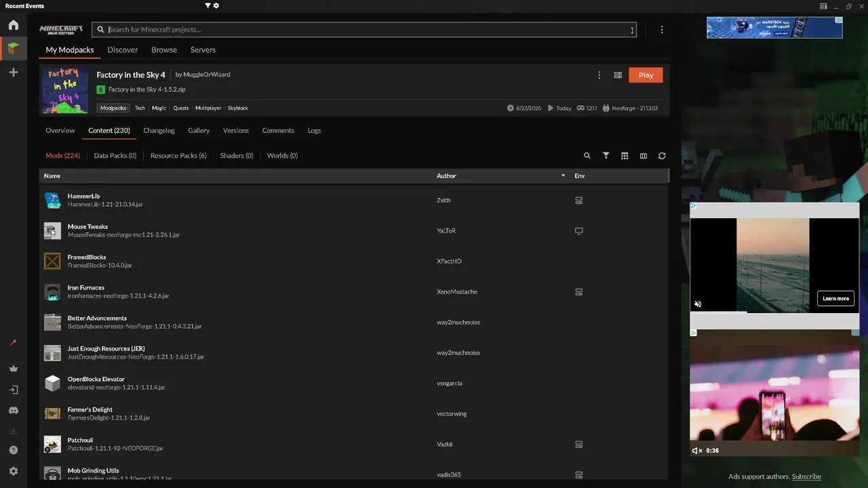Select Shaders (0) sub-tab
This screenshot has width=868, height=488.
(x=237, y=155)
